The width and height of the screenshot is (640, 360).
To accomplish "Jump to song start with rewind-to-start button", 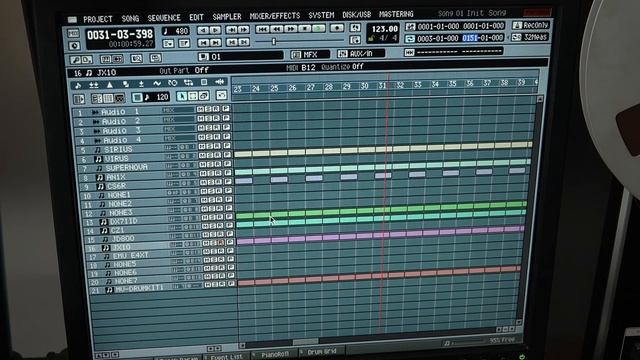I will pyautogui.click(x=262, y=29).
